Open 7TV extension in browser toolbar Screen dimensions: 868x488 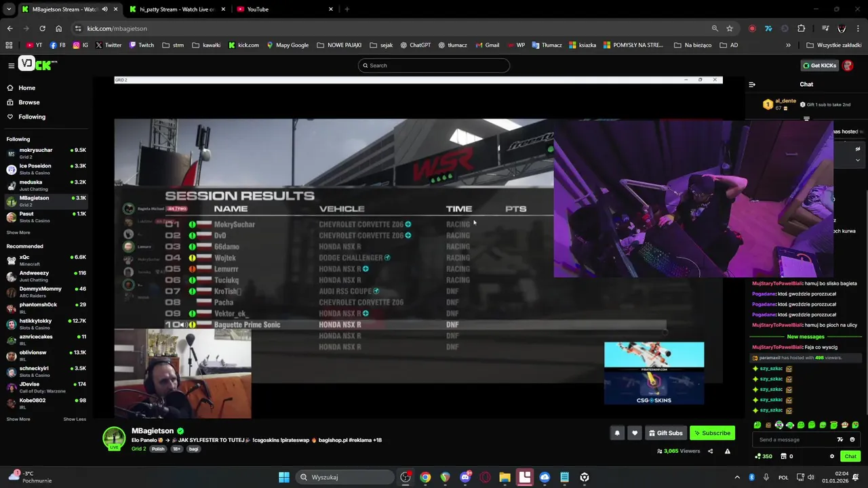pyautogui.click(x=768, y=28)
